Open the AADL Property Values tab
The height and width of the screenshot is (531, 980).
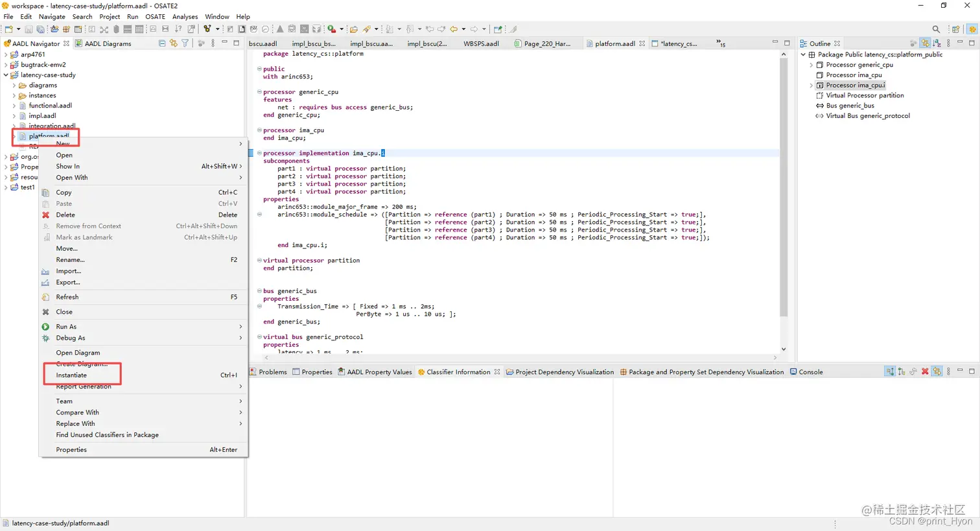coord(375,372)
